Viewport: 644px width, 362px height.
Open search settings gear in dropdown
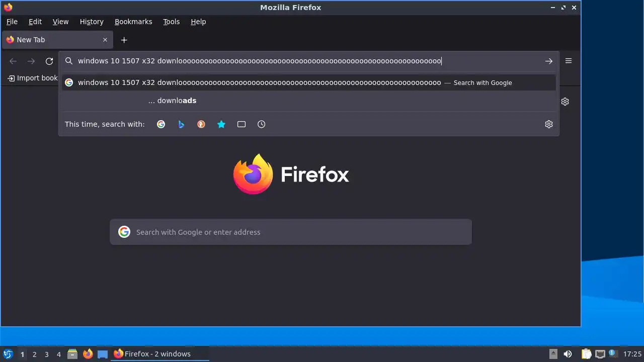click(549, 124)
